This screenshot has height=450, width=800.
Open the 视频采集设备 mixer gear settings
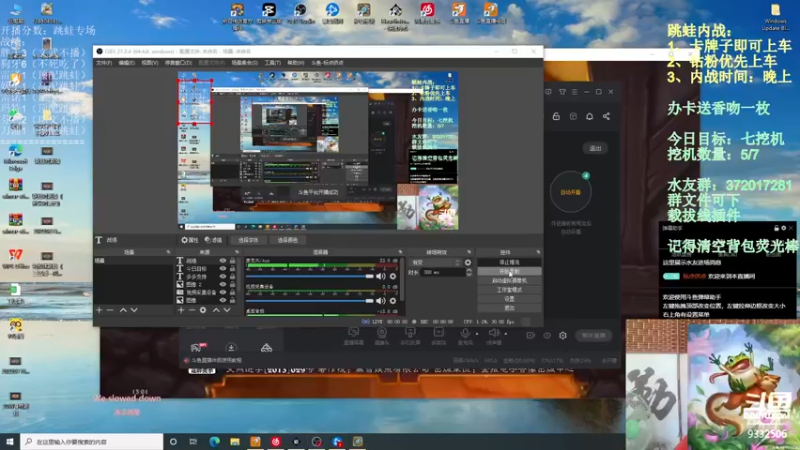393,301
